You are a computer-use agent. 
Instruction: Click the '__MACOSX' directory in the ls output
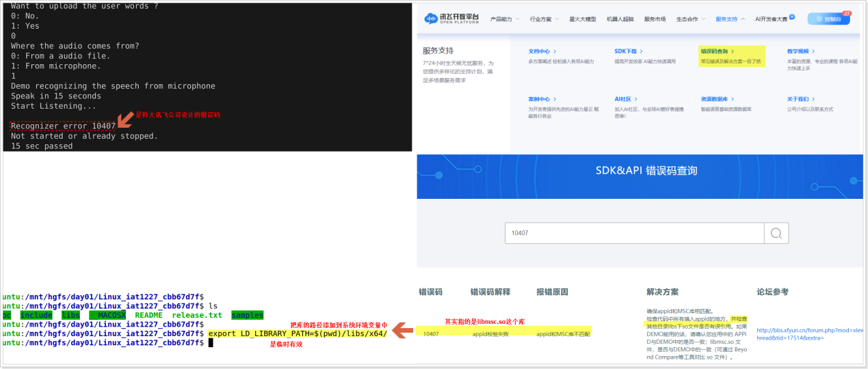pyautogui.click(x=107, y=315)
